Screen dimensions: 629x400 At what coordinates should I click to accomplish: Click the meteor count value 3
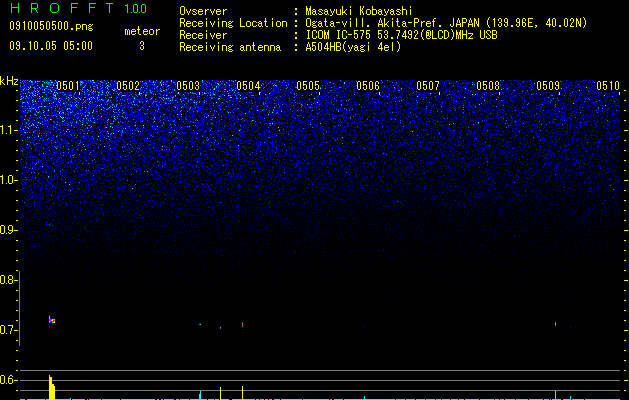pyautogui.click(x=142, y=46)
